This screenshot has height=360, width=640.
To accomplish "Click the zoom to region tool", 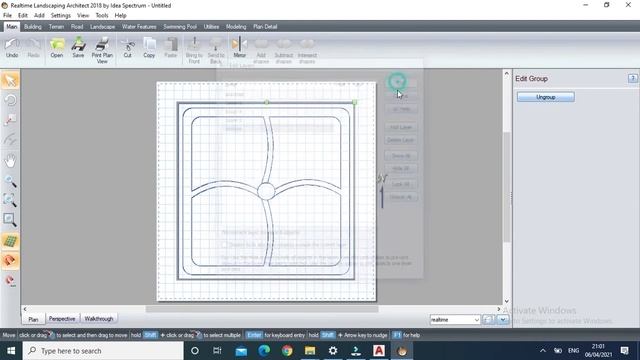I will [10, 220].
